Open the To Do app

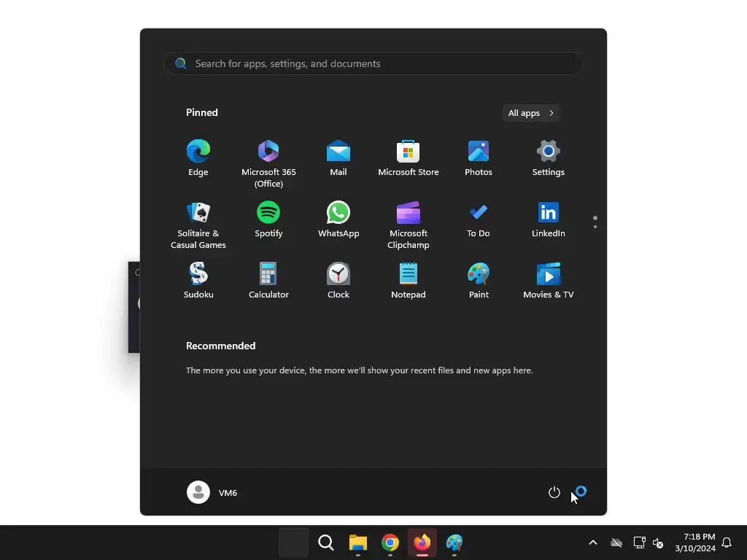tap(479, 220)
